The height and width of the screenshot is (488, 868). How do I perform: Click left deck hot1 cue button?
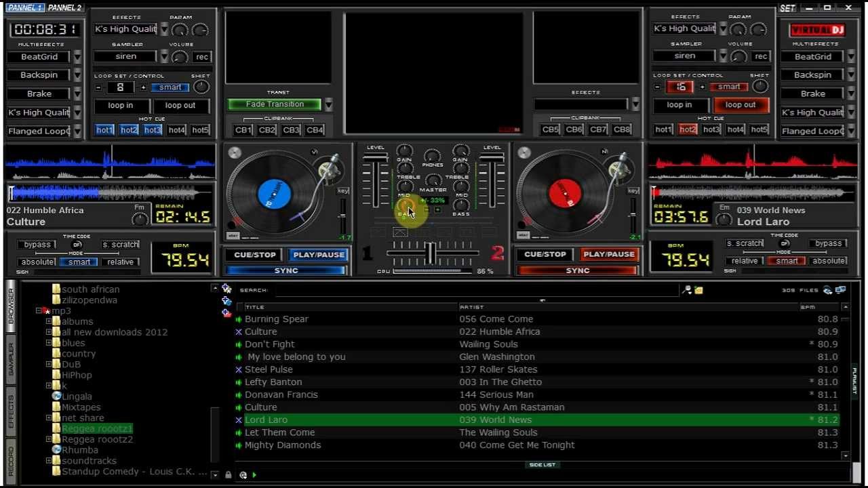(105, 129)
